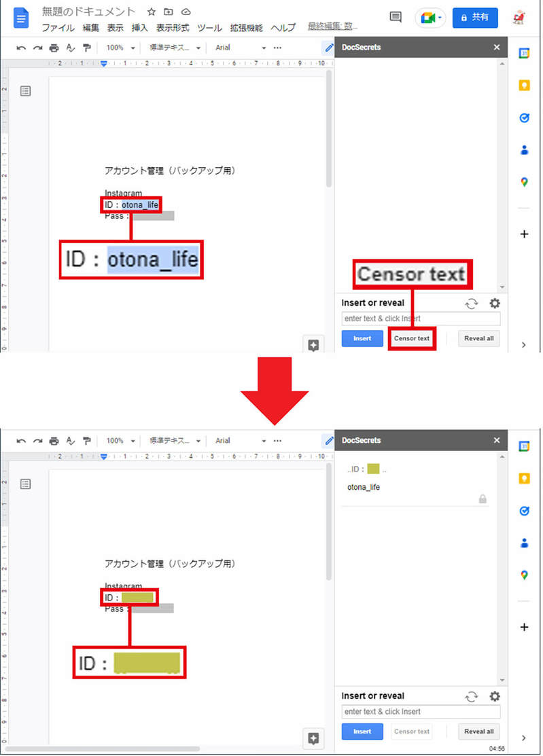Screen dimensions: 543x756
Task: Open the settings gear in upper DocSecrets panel
Action: coord(495,303)
